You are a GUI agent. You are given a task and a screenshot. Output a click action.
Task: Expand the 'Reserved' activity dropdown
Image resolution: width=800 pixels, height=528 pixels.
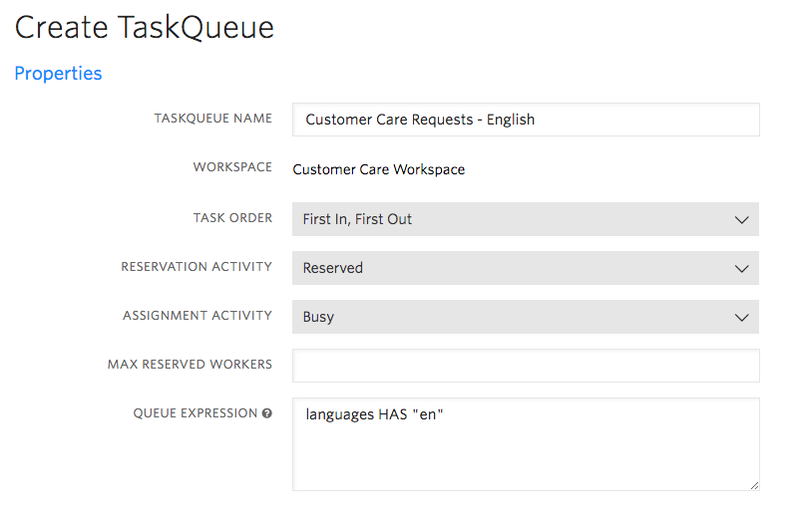tap(525, 268)
